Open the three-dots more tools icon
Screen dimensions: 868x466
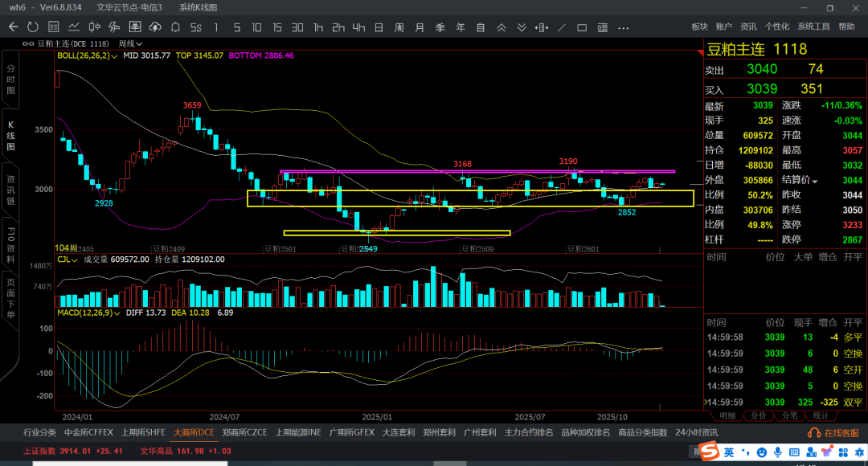click(622, 27)
